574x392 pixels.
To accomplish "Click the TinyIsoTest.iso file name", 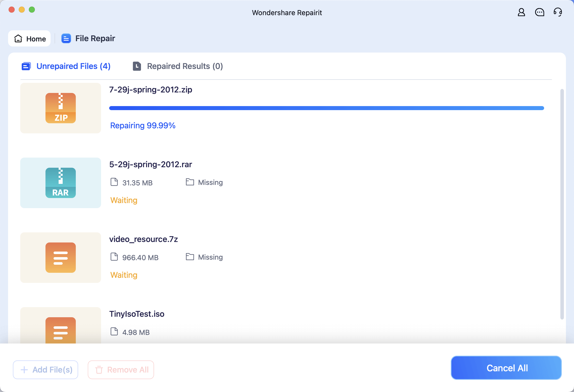I will point(137,314).
